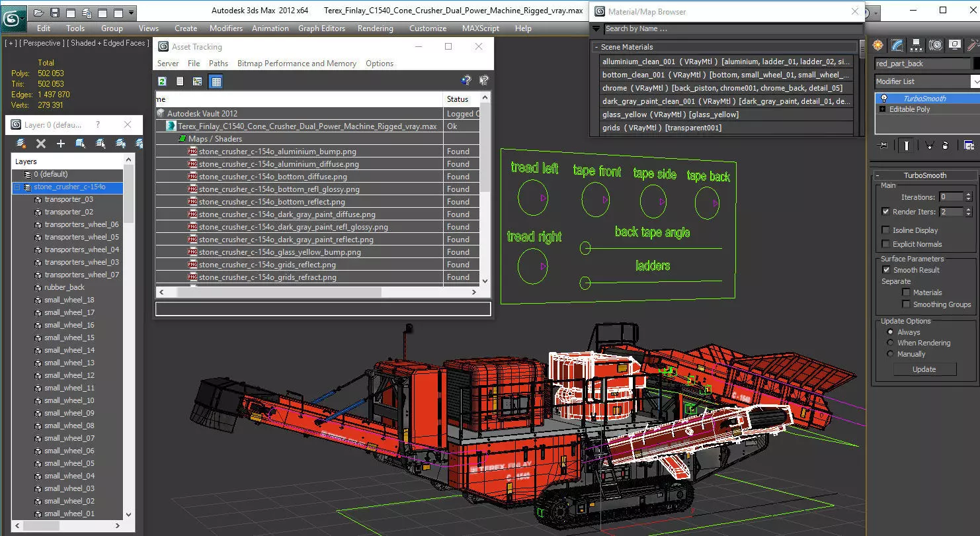Screen dimensions: 980x536
Task: Open the quick access toolbar dropdown arrow
Action: coord(132,13)
